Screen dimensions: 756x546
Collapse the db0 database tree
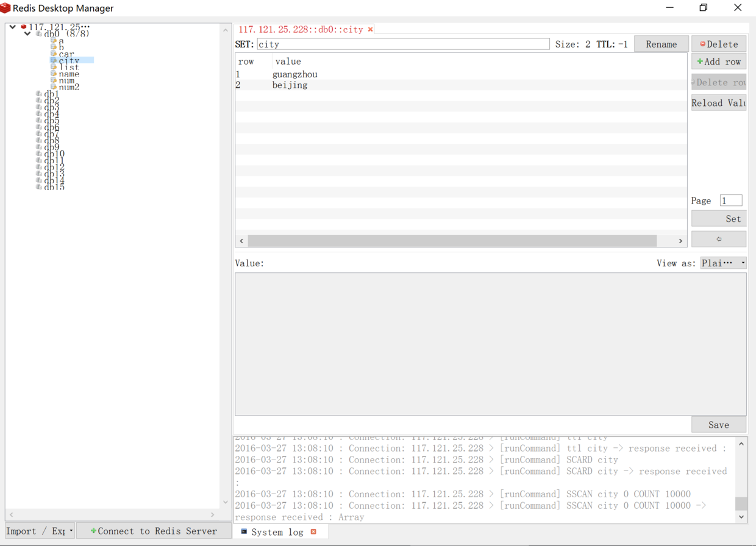pyautogui.click(x=27, y=34)
